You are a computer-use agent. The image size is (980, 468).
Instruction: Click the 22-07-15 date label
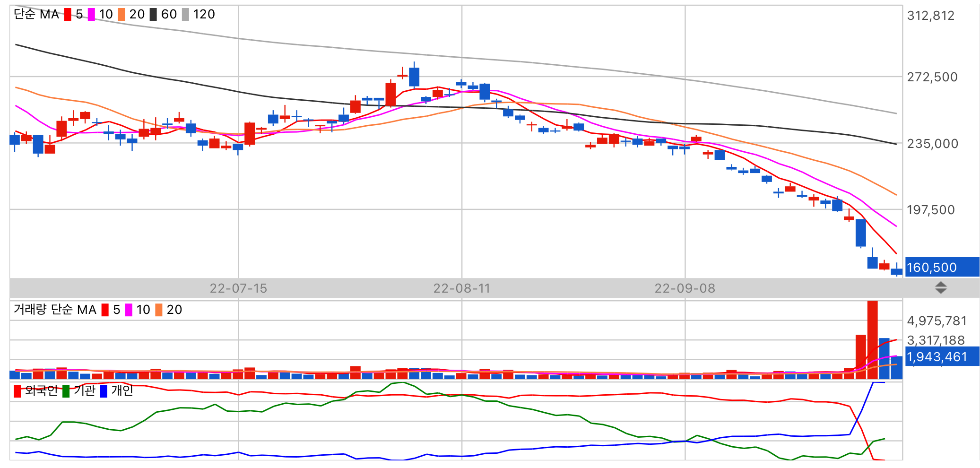click(x=238, y=288)
